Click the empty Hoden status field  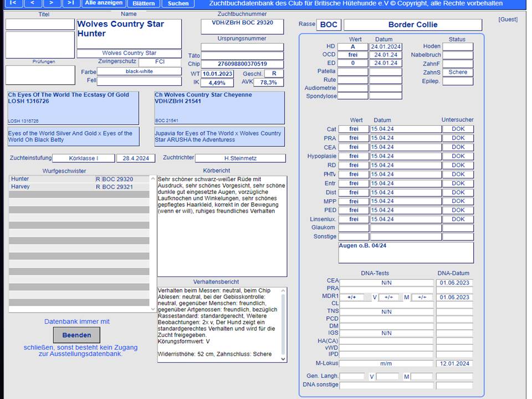(x=458, y=47)
